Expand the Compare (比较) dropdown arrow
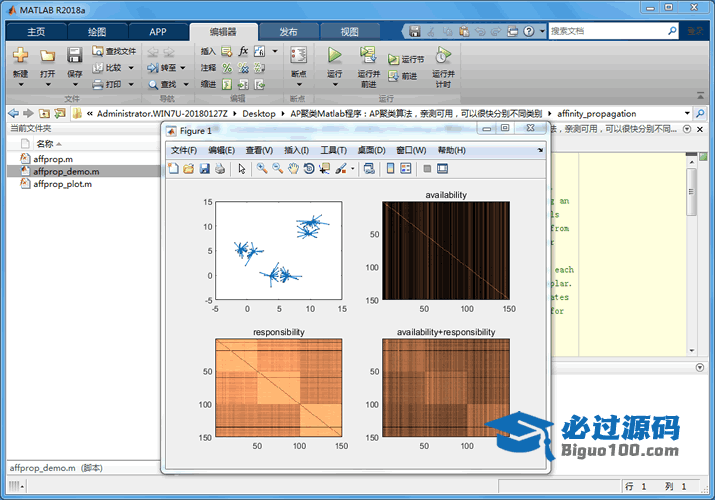The width and height of the screenshot is (715, 500). click(x=131, y=68)
